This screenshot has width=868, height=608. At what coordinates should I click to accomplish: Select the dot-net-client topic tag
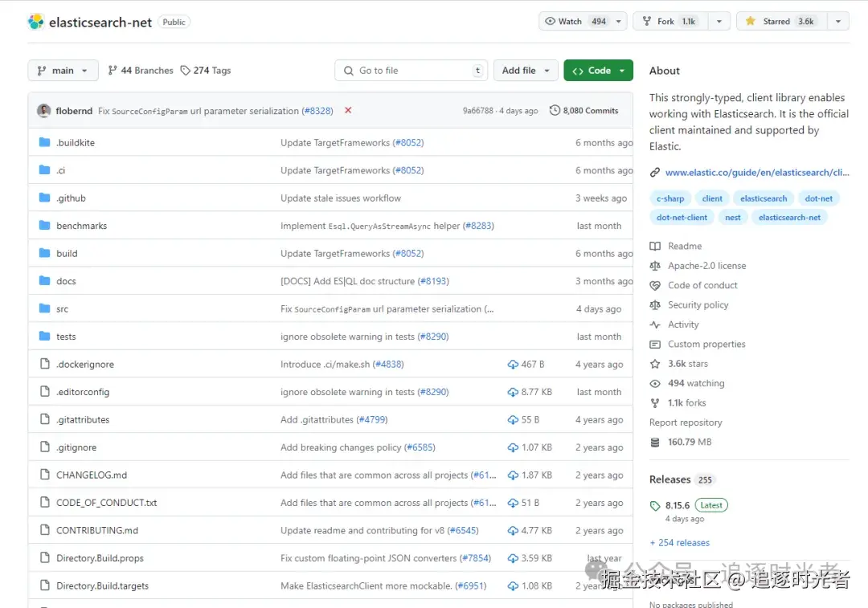click(x=682, y=218)
